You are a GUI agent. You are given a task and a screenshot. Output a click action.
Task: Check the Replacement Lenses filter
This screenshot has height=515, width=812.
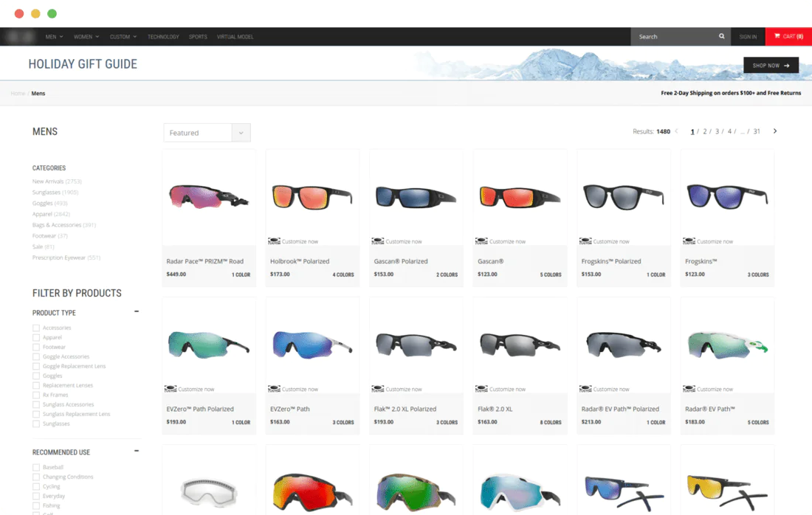coord(35,386)
